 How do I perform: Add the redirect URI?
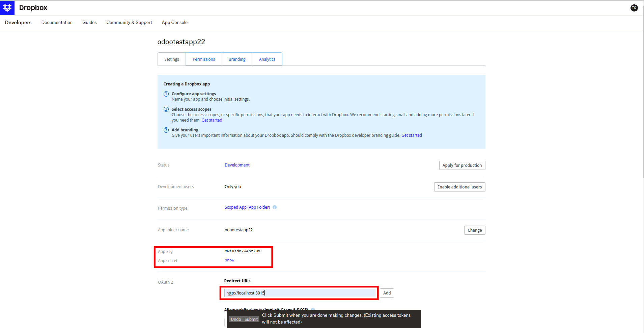pyautogui.click(x=387, y=293)
